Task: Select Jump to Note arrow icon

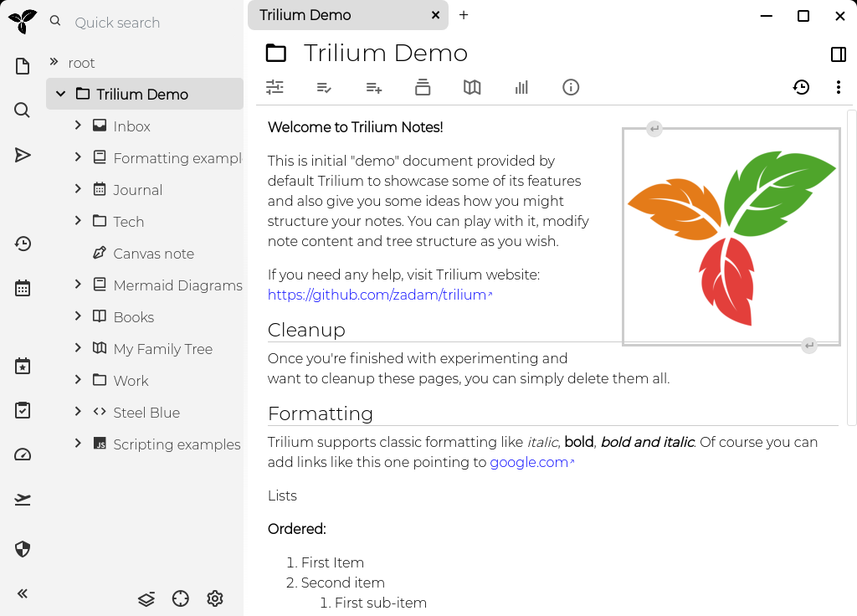Action: pyautogui.click(x=22, y=155)
